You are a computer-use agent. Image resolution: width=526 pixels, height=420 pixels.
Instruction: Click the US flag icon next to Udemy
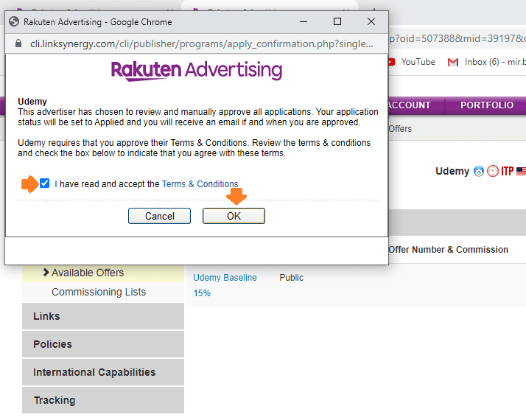(x=521, y=171)
